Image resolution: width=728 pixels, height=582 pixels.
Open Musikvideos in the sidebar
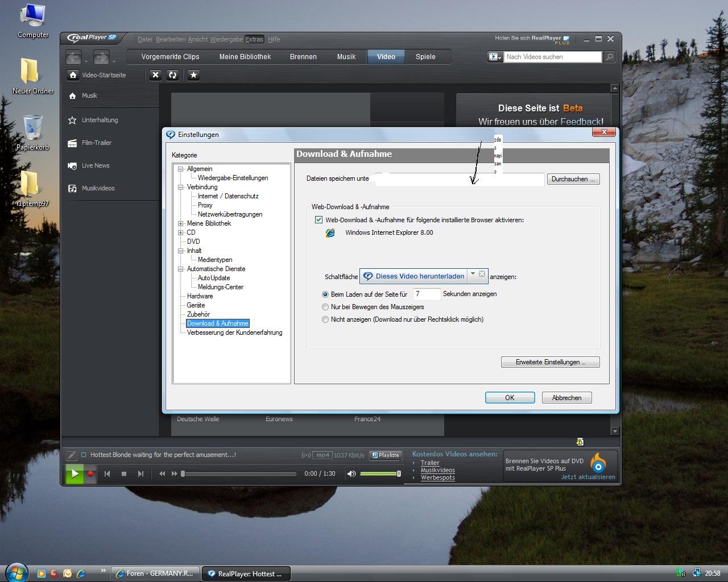click(x=98, y=188)
